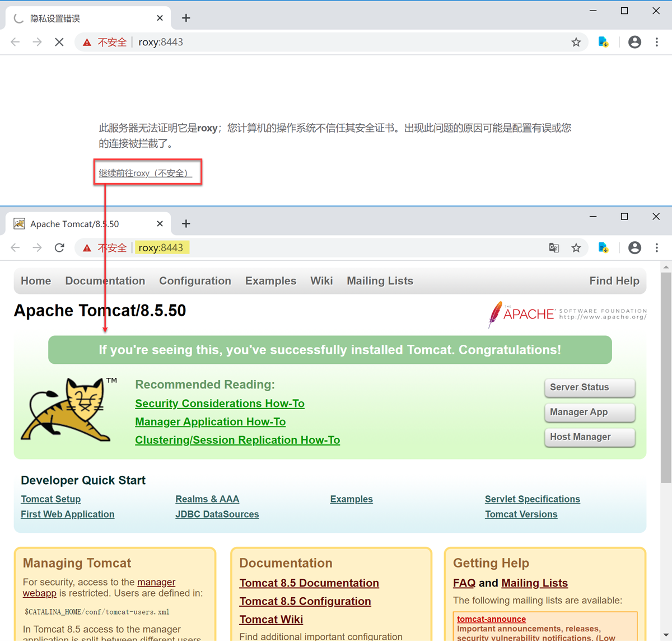Image resolution: width=672 pixels, height=642 pixels.
Task: Open Tomcat 8.5 Configuration link
Action: (305, 601)
